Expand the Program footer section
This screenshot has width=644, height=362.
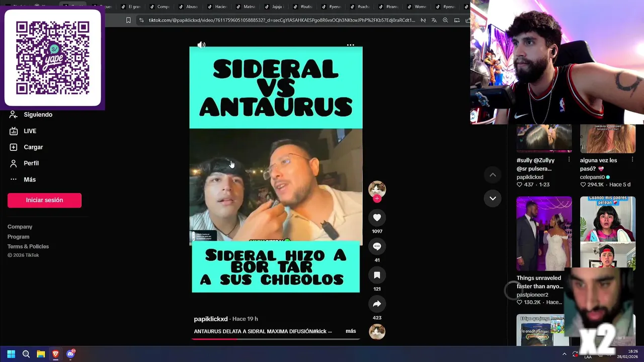pos(18,237)
